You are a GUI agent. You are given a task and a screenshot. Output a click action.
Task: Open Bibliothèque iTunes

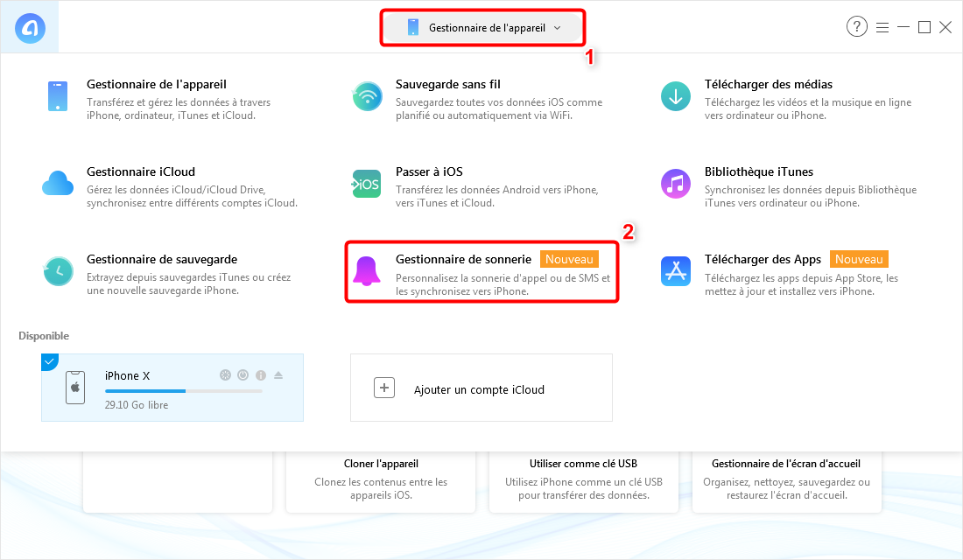tap(758, 171)
